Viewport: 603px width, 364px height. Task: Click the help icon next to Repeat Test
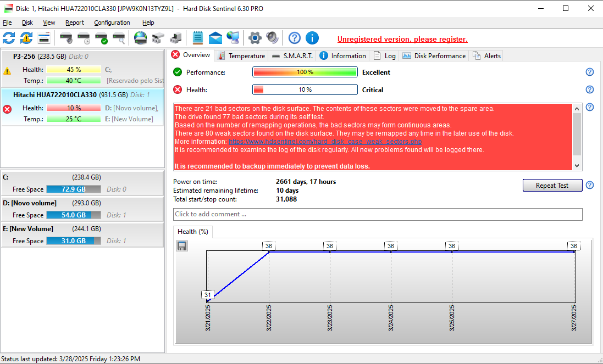[590, 186]
